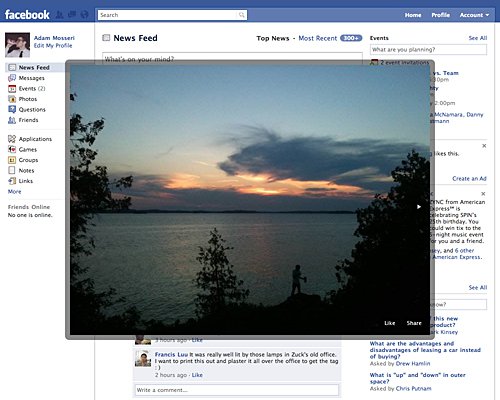The image size is (500, 400).
Task: Click Adam Mosseri name link
Action: (54, 38)
